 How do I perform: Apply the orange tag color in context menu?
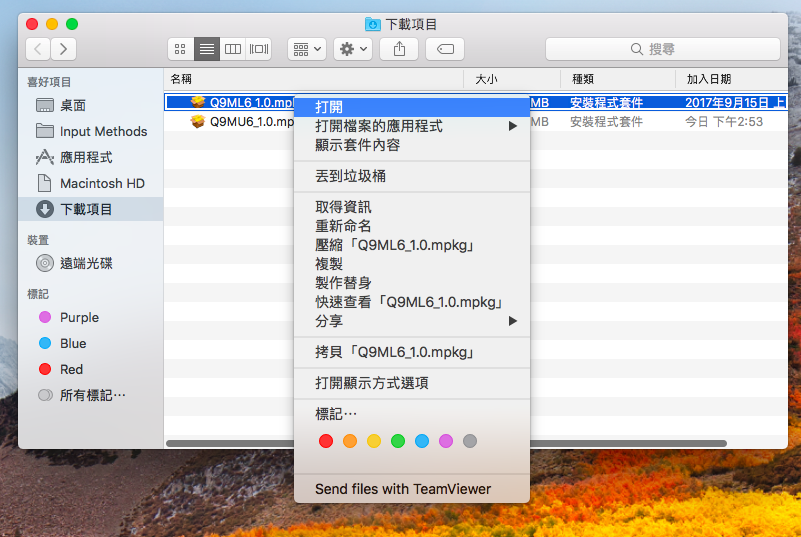pos(350,441)
